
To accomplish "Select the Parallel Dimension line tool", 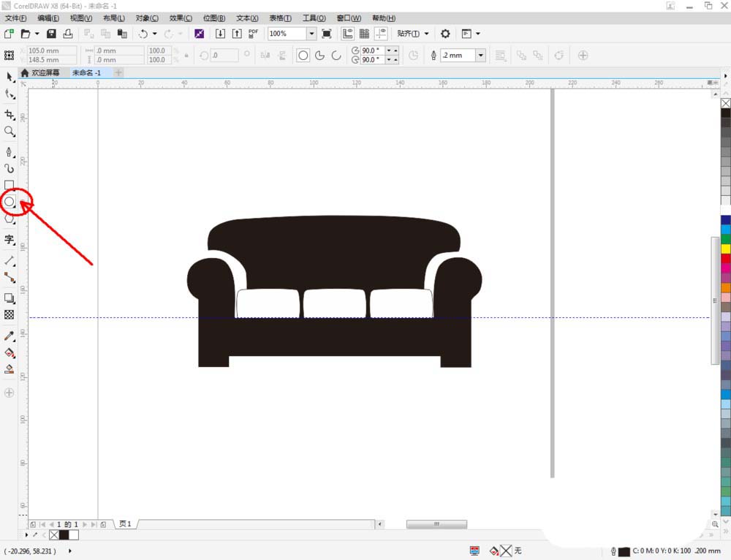I will coord(10,261).
